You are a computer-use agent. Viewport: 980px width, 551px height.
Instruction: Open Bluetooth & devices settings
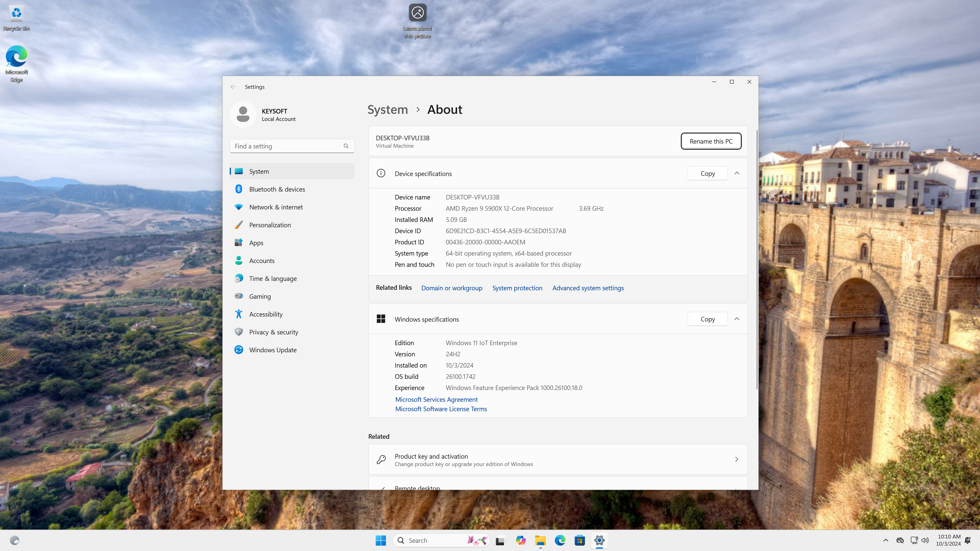tap(292, 189)
